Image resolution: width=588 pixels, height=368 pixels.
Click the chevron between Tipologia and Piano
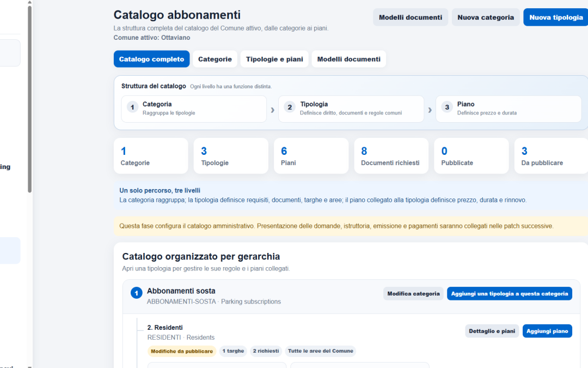pos(430,110)
